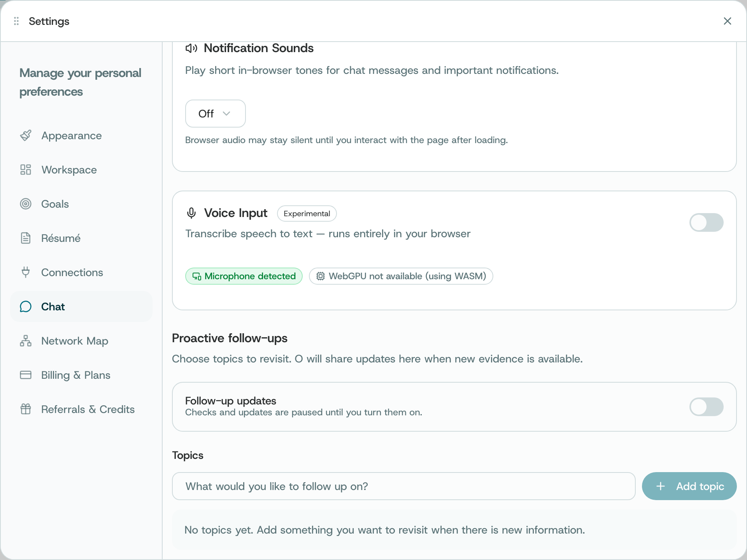Click the follow-up topic input field
Image resolution: width=747 pixels, height=560 pixels.
coord(404,486)
